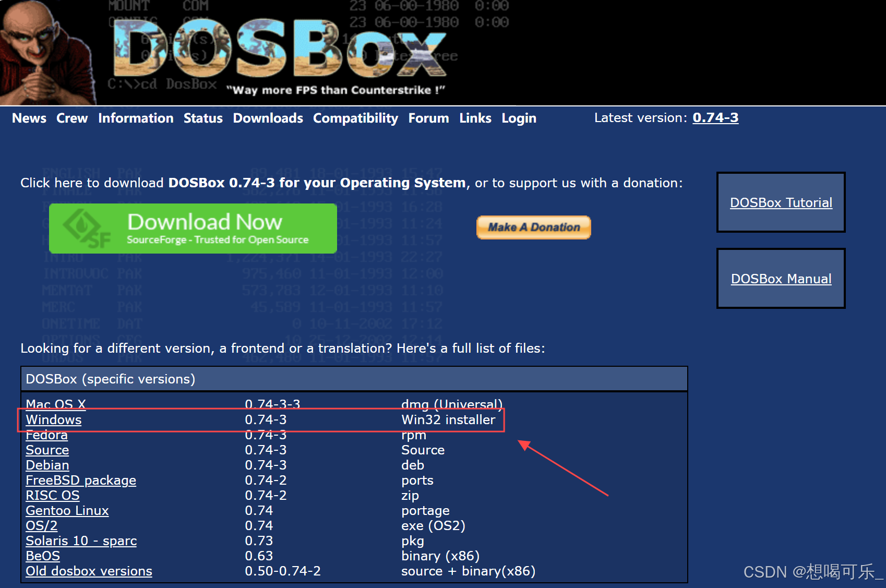Open the BeOS download link
This screenshot has width=886, height=588.
pyautogui.click(x=43, y=556)
